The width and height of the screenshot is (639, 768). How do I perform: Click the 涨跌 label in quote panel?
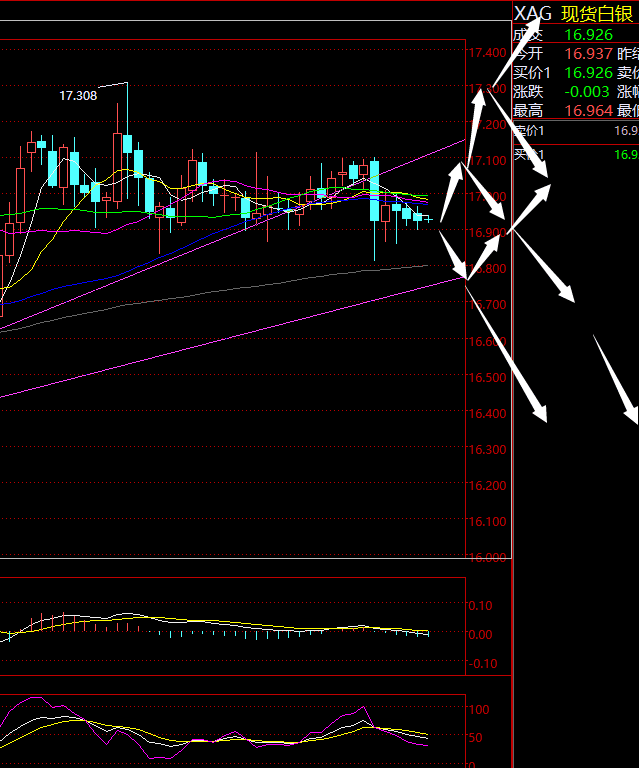coord(528,92)
